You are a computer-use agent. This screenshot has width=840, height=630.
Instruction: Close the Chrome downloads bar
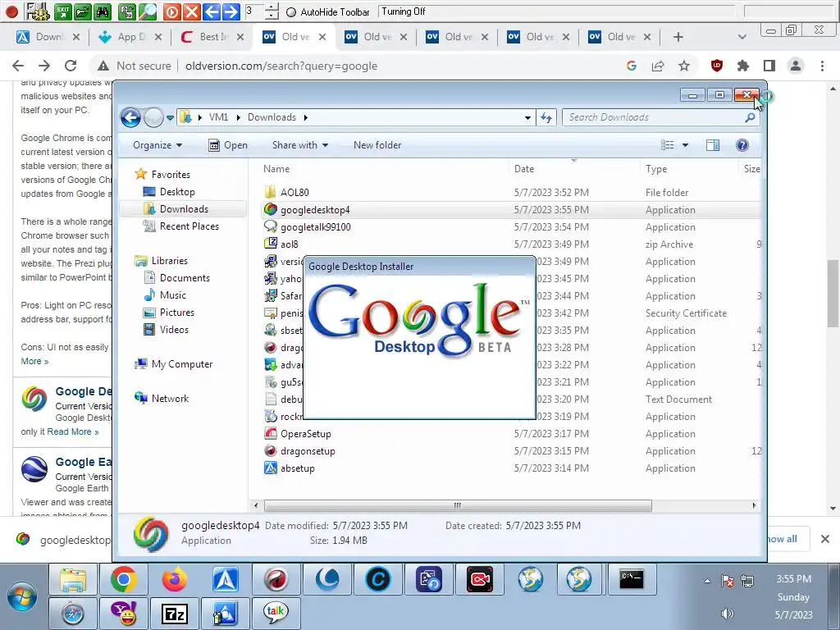tap(825, 539)
